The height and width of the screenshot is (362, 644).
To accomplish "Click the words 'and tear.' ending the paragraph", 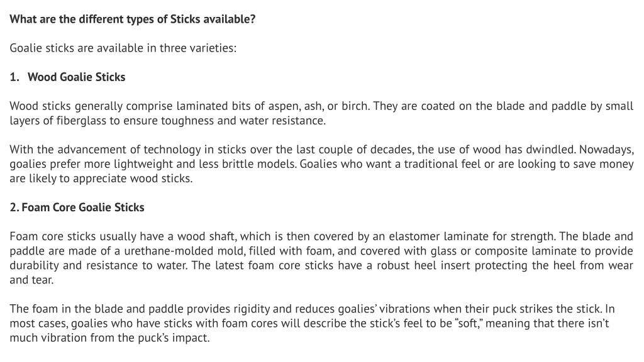I will (31, 280).
